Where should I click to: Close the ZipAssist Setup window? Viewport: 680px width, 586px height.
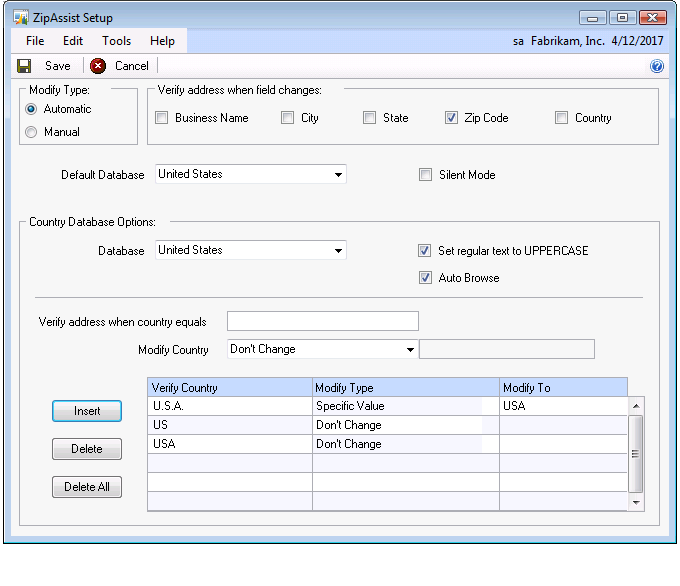click(652, 18)
